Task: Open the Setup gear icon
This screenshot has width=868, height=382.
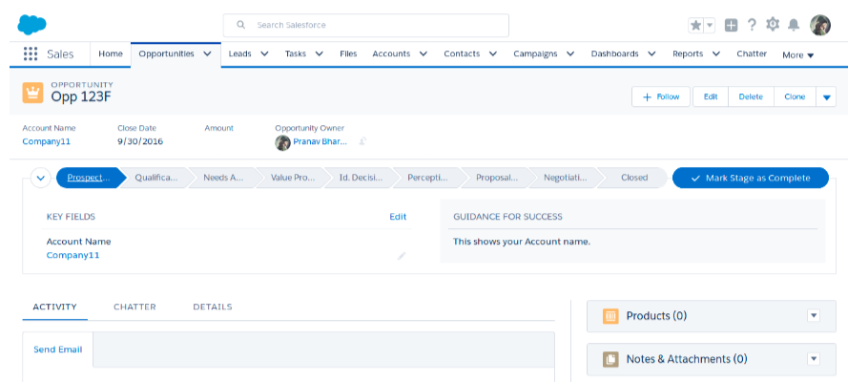Action: point(773,25)
